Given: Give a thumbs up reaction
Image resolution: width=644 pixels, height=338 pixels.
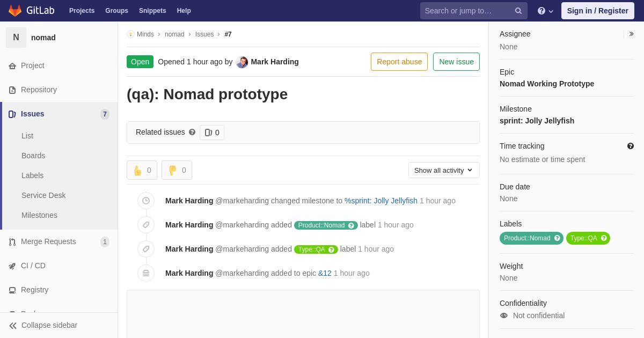Looking at the screenshot, I should point(142,170).
